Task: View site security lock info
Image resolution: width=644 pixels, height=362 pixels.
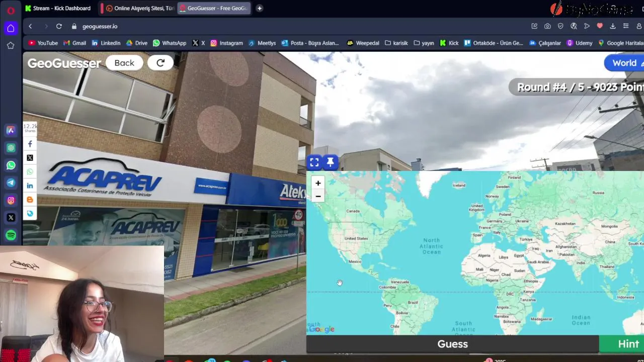Action: (74, 26)
